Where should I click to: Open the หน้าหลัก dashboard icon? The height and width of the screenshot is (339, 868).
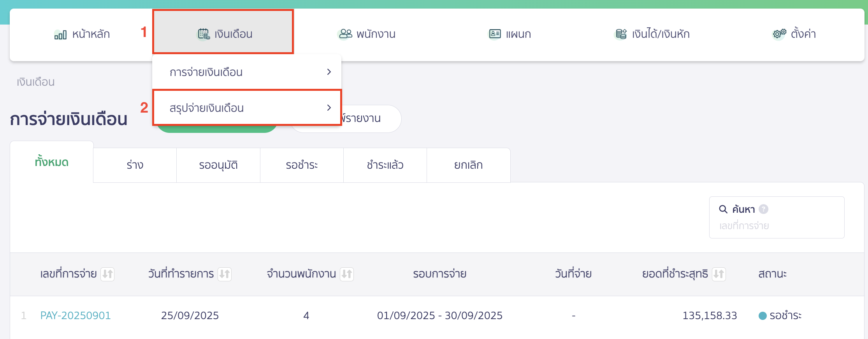coord(60,34)
